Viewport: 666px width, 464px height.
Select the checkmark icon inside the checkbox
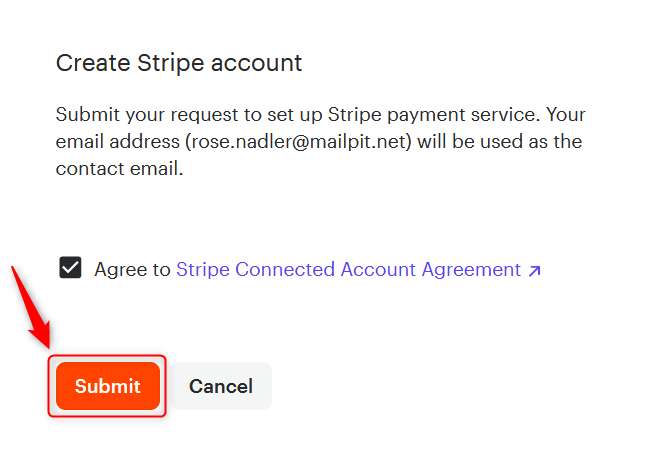coord(70,268)
